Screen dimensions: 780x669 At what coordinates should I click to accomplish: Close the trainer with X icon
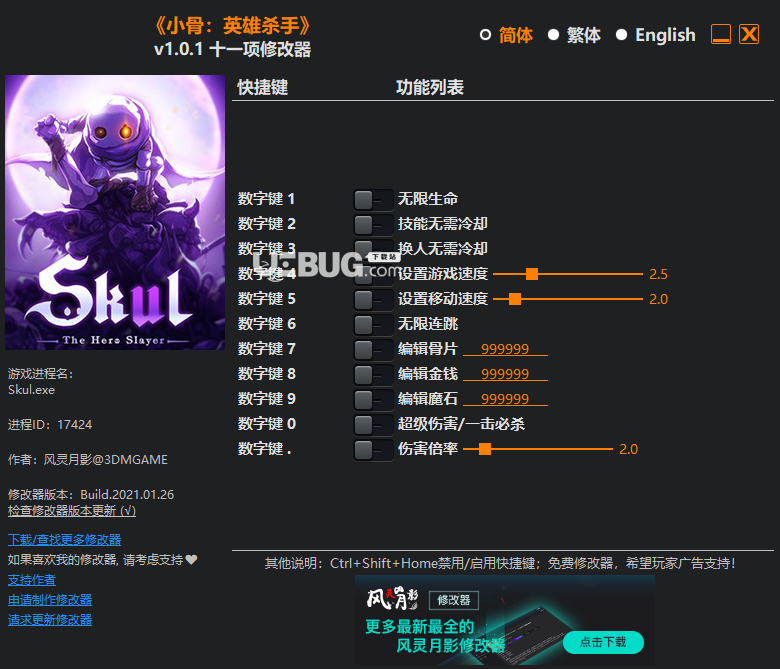[749, 34]
